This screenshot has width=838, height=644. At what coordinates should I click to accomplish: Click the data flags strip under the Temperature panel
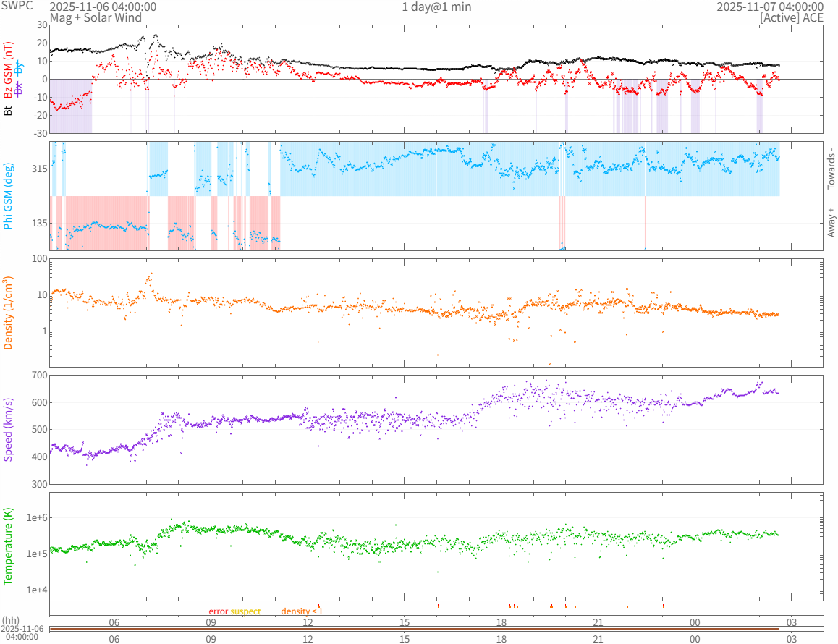point(436,609)
